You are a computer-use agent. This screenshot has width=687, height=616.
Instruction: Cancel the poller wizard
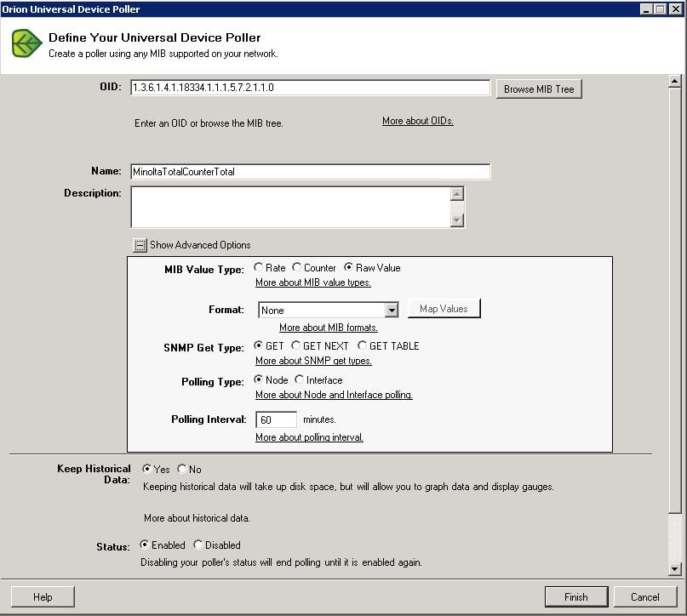pos(645,597)
